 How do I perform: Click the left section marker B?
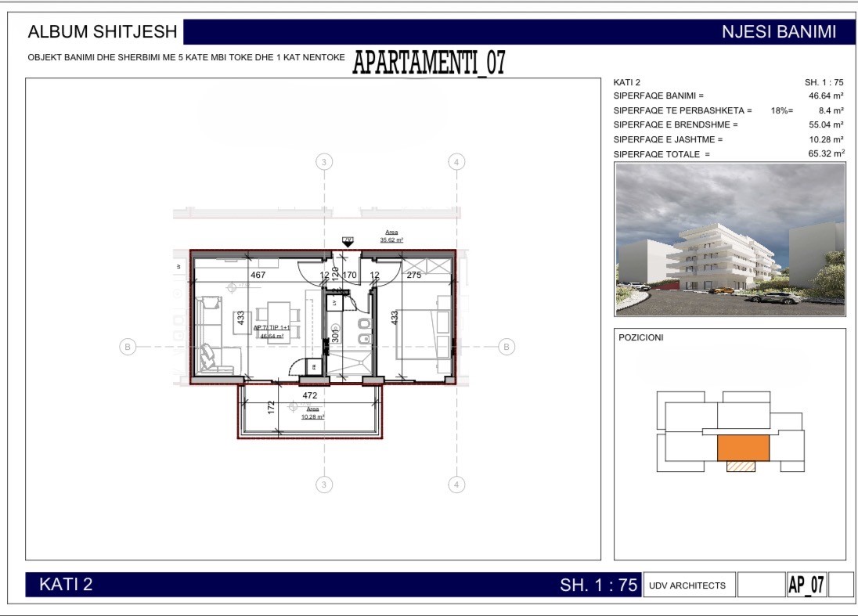128,347
